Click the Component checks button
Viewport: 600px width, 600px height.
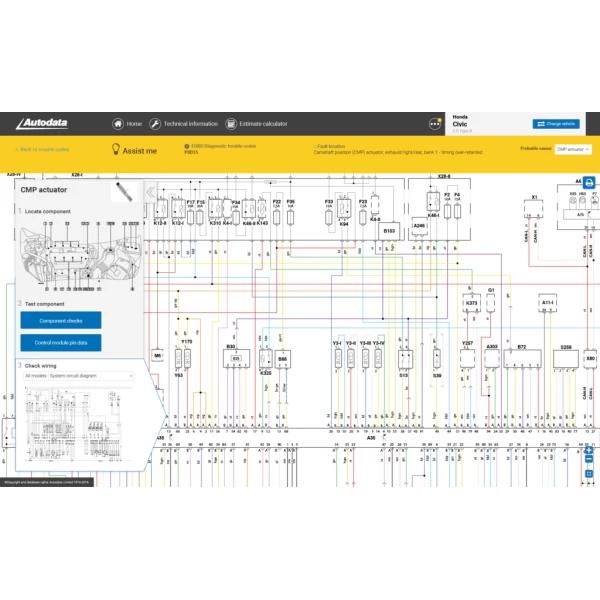point(61,320)
